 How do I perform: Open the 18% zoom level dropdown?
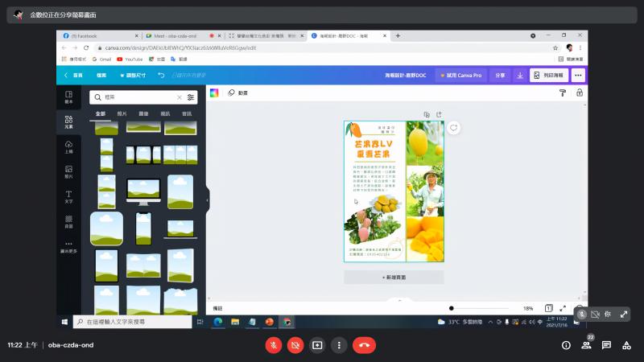pyautogui.click(x=528, y=308)
